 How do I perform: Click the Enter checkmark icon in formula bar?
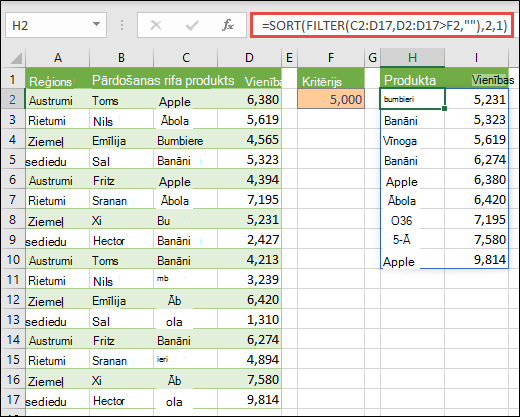pos(192,25)
